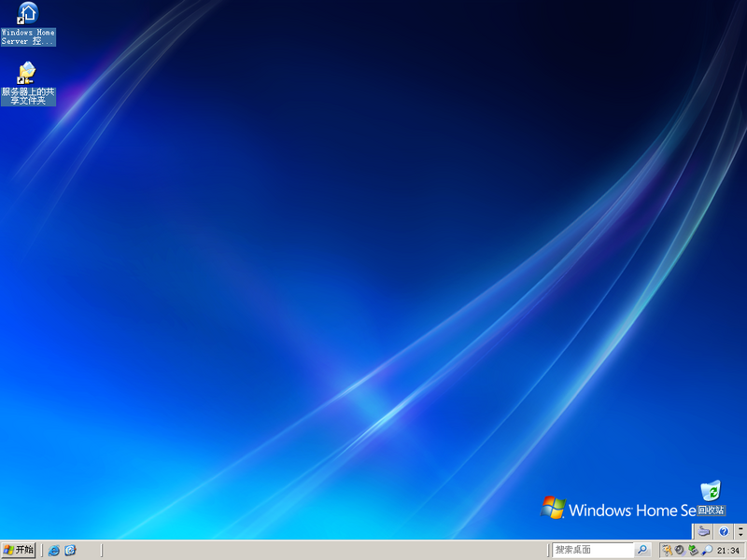This screenshot has height=560, width=747.
Task: Click the key-shaped security icon in the tray
Action: 667,550
